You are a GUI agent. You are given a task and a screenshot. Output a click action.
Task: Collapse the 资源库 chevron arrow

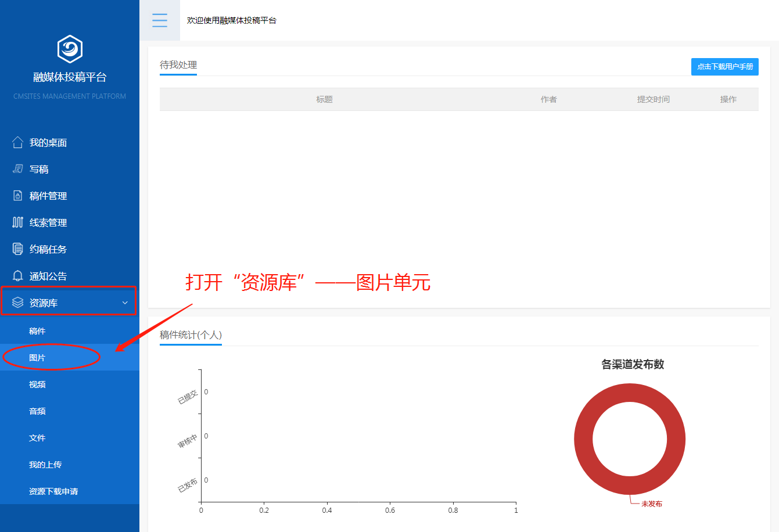125,303
